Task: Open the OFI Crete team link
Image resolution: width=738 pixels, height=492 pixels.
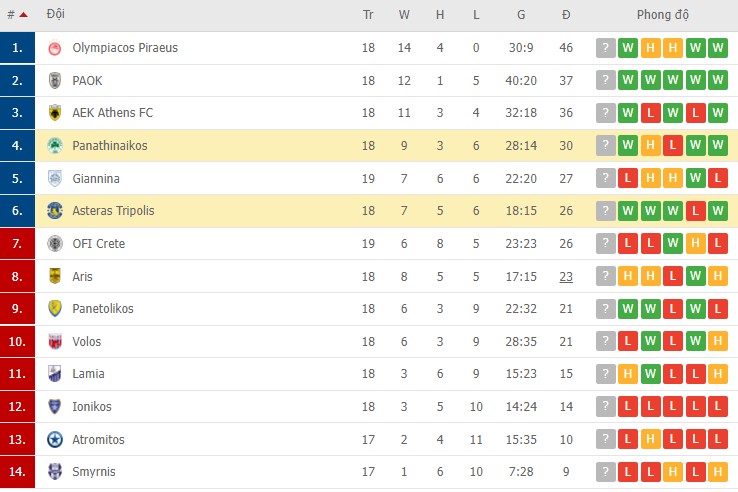Action: [98, 243]
